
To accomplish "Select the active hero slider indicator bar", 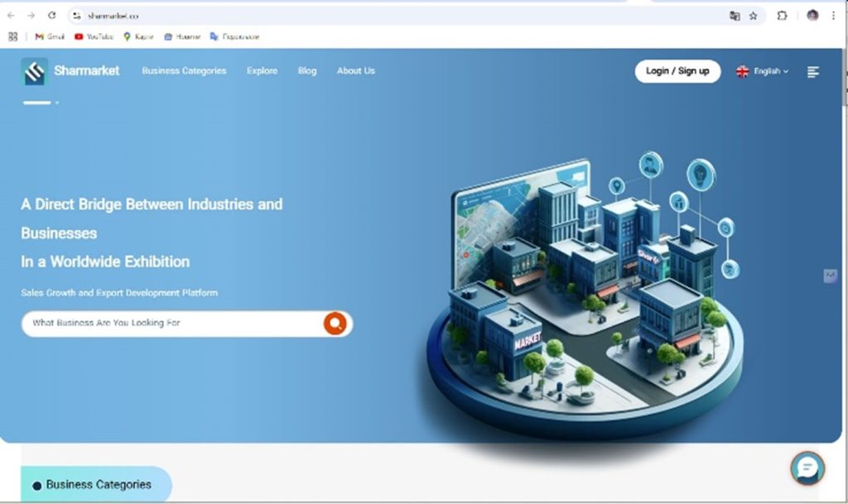I will [37, 103].
